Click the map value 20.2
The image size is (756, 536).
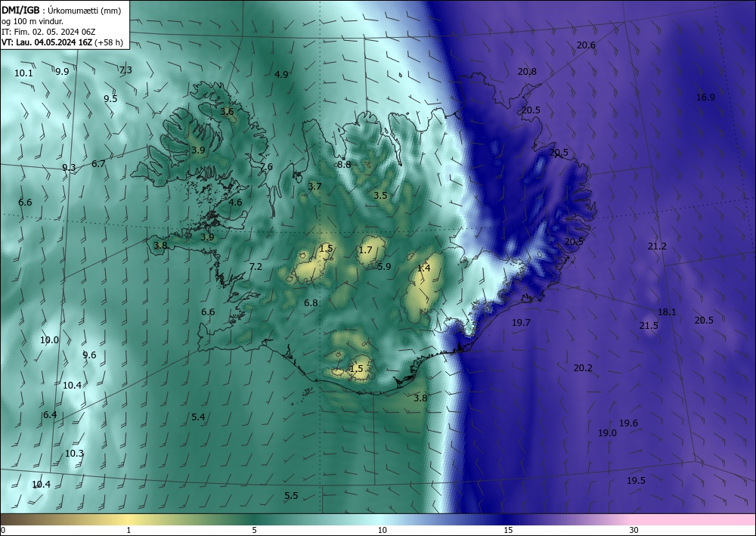pyautogui.click(x=583, y=368)
